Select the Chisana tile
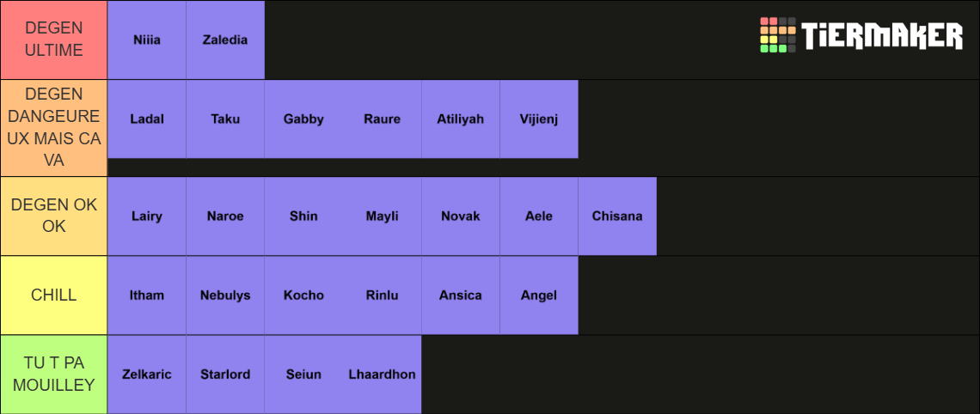Viewport: 980px width, 414px height. 617,216
